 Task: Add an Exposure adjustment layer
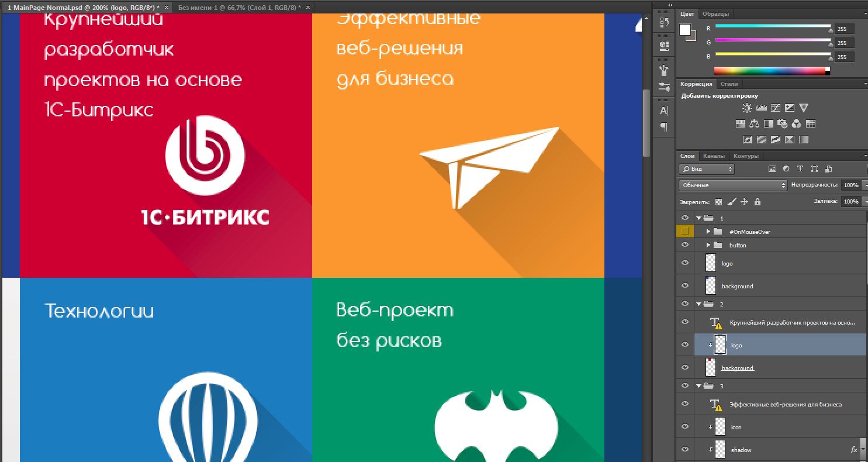tap(790, 108)
